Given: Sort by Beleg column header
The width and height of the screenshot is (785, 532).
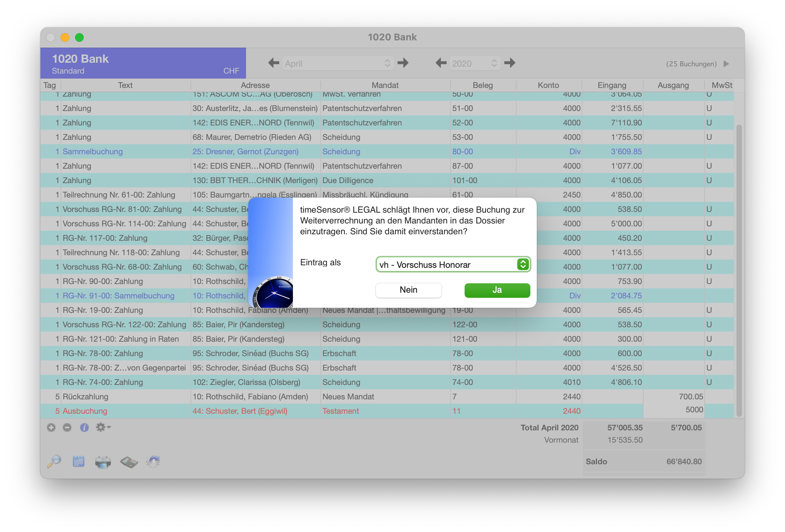Looking at the screenshot, I should click(x=483, y=85).
